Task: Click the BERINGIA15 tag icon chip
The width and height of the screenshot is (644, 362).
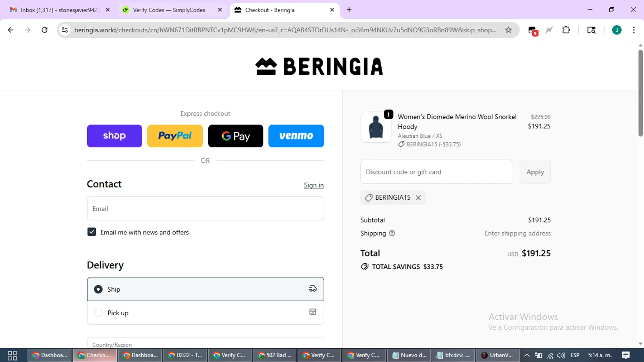Action: click(368, 198)
